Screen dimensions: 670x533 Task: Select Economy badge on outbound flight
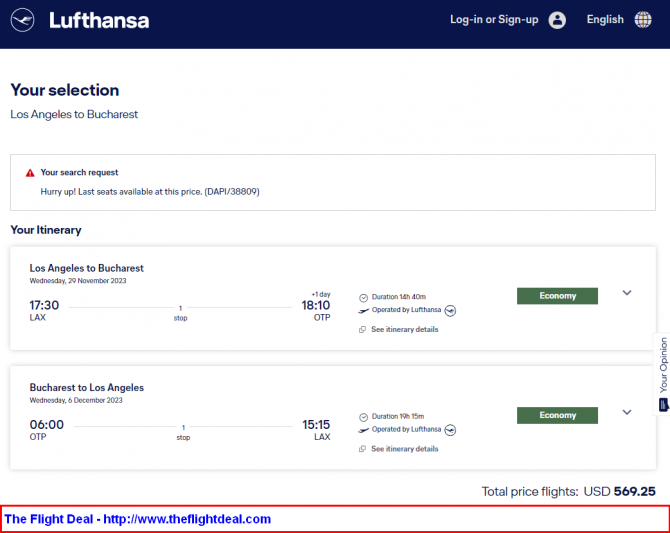pyautogui.click(x=557, y=296)
